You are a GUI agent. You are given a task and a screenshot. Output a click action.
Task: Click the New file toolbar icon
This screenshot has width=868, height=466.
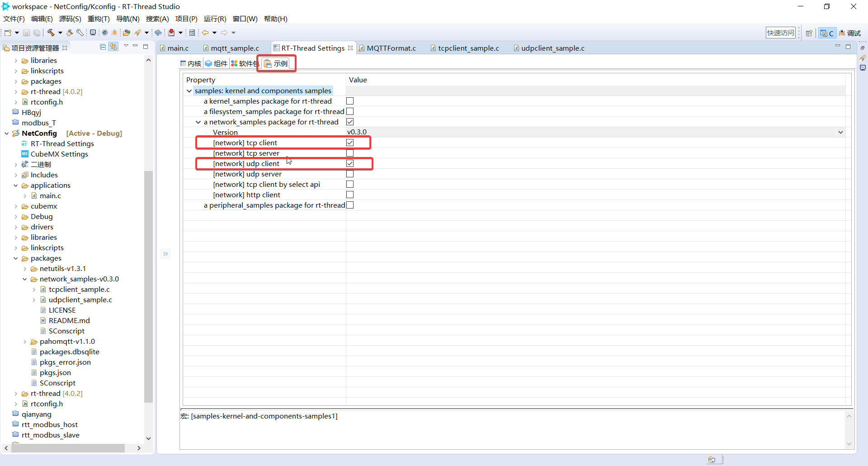[x=8, y=33]
